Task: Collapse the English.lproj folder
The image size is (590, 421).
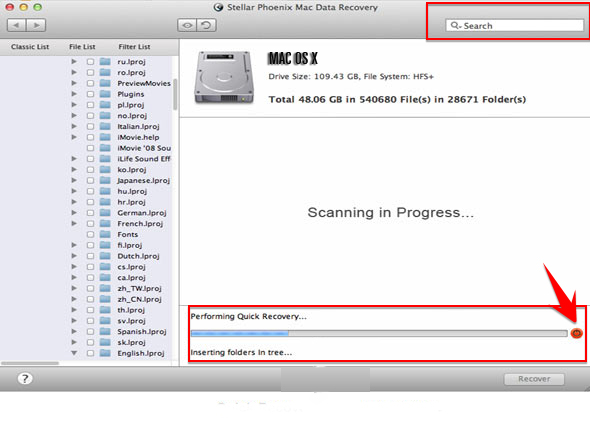Action: tap(74, 353)
